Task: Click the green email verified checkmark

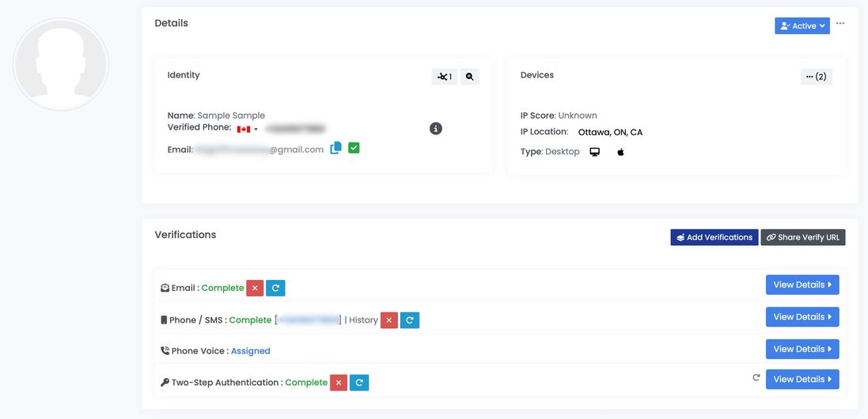Action: pyautogui.click(x=354, y=148)
